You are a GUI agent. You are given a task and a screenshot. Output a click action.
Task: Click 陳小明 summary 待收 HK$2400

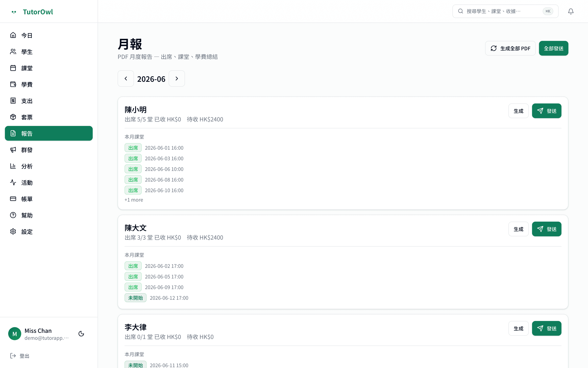(x=205, y=119)
